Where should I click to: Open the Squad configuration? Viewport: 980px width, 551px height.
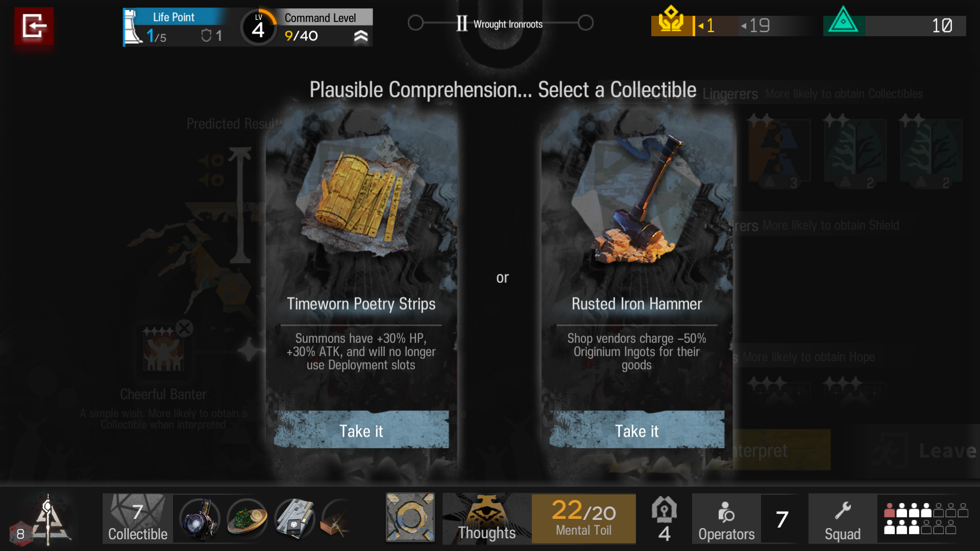tap(843, 518)
